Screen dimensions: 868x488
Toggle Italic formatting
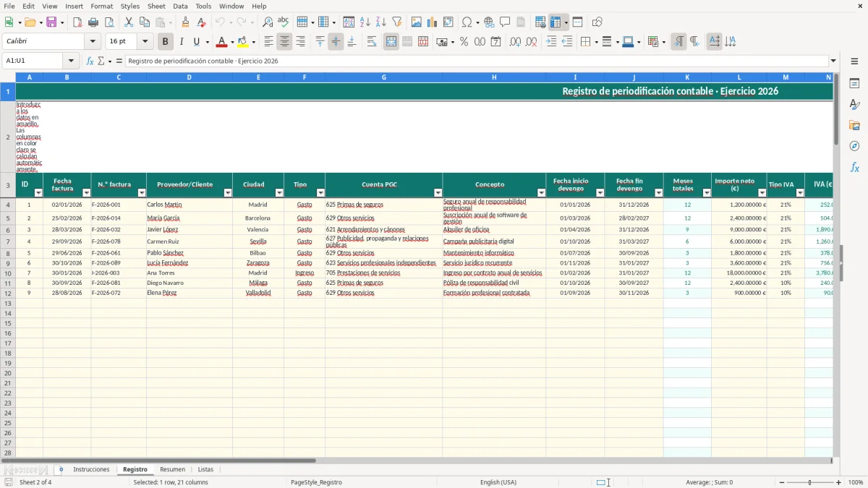182,42
